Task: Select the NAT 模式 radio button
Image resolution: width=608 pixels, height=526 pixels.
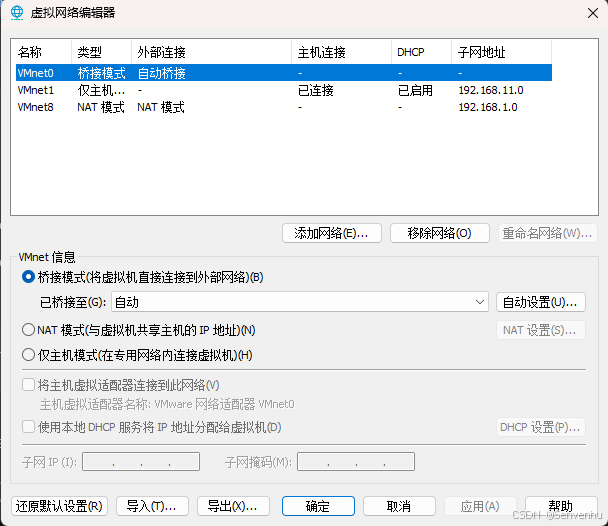Action: pos(28,330)
